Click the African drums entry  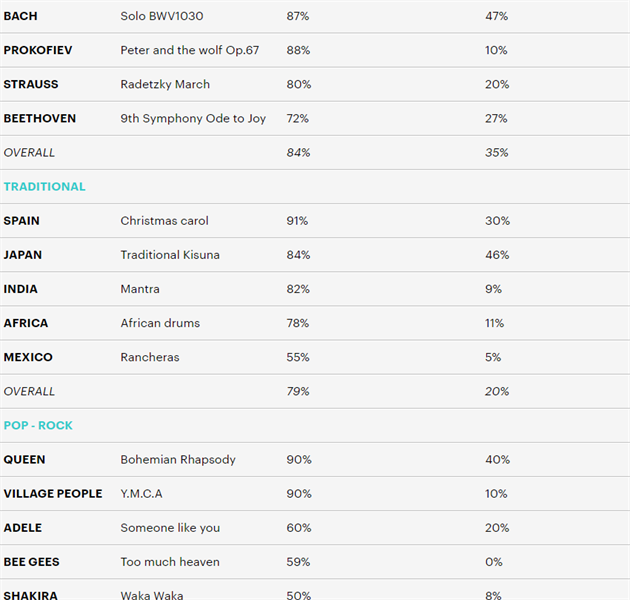[160, 323]
